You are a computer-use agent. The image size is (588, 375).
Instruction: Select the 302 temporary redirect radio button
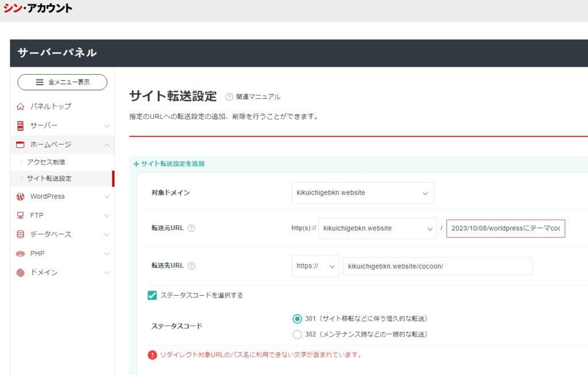pyautogui.click(x=297, y=334)
